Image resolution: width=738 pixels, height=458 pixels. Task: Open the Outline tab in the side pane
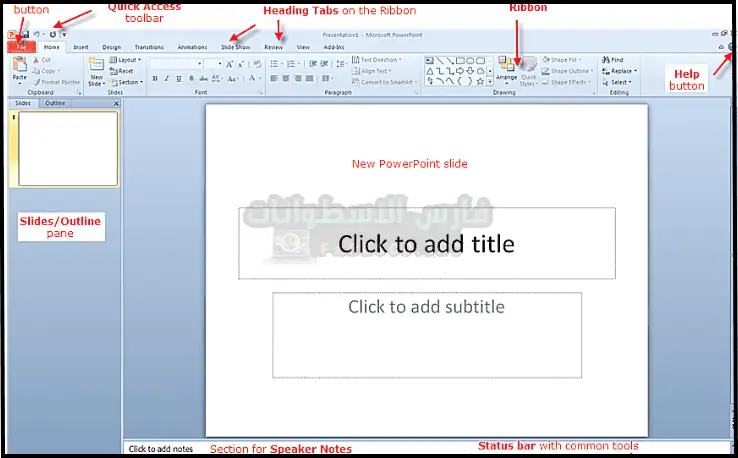point(56,103)
